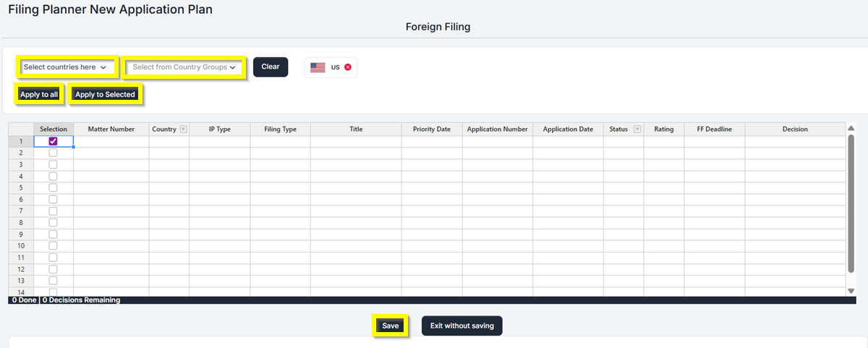Check the Selection checkbox in row 2
This screenshot has width=868, height=348.
pyautogui.click(x=53, y=153)
